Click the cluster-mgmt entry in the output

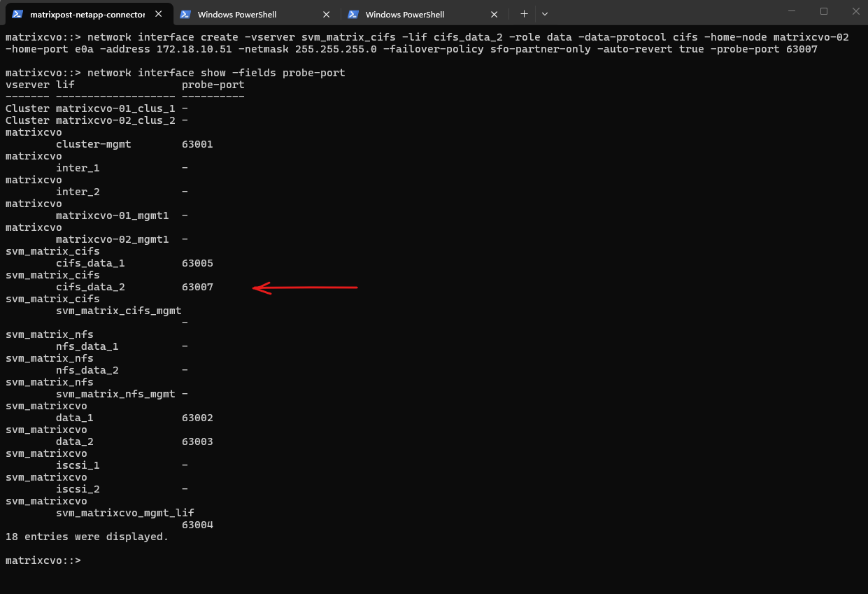[x=93, y=145]
